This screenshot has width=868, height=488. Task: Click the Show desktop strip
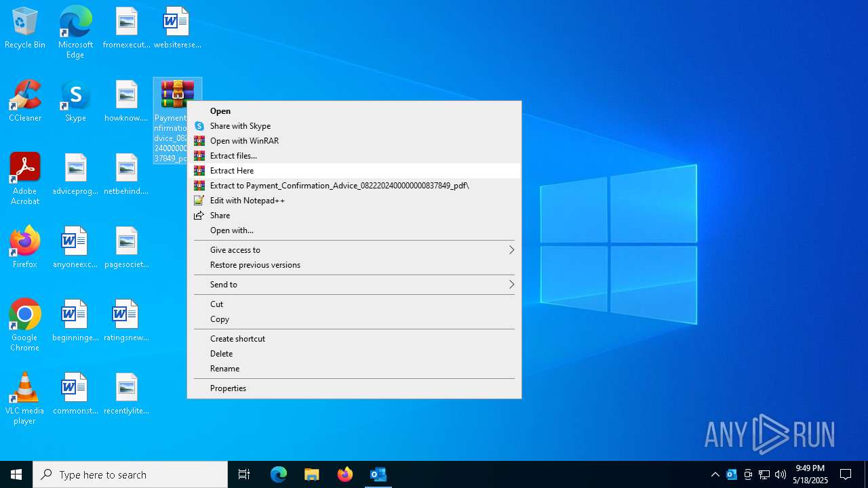(866, 474)
